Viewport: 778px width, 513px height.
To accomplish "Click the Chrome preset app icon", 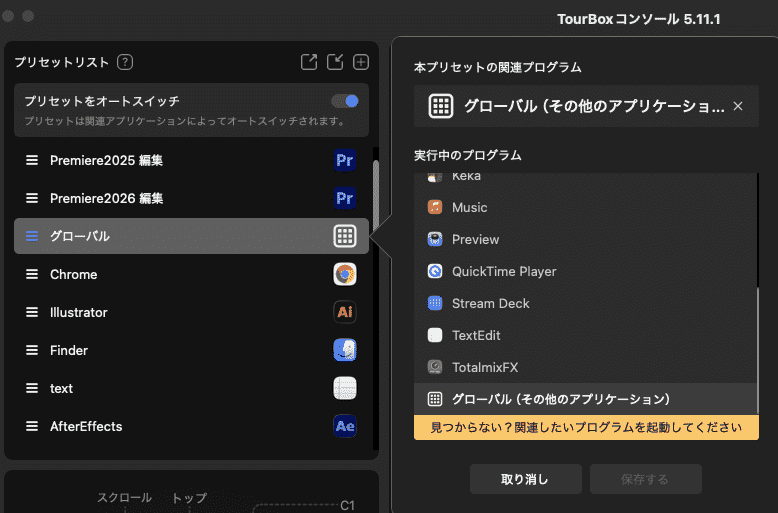I will click(345, 274).
